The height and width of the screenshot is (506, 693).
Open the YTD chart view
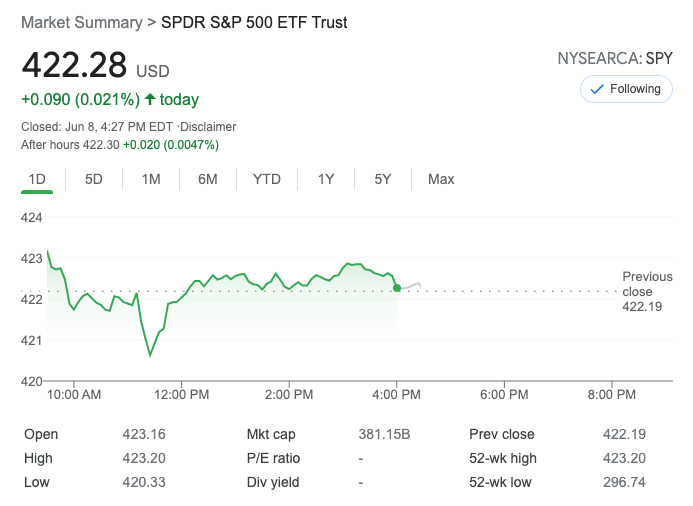point(267,179)
